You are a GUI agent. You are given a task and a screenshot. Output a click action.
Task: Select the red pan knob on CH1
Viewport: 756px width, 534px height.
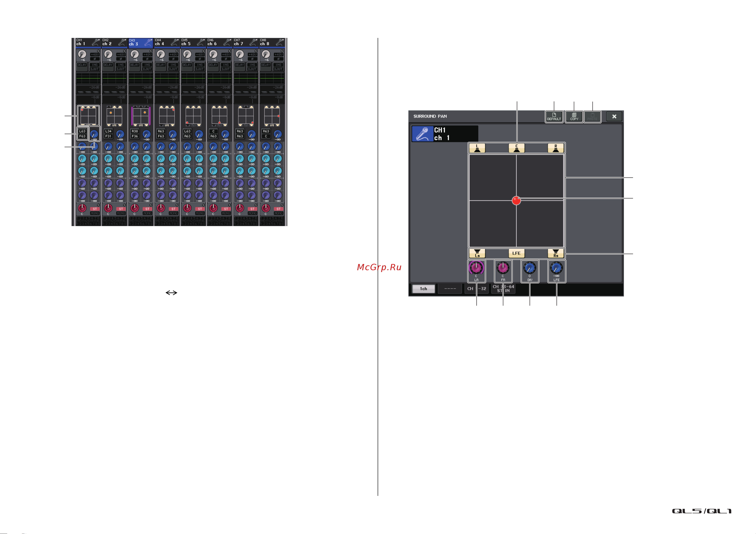(x=82, y=208)
